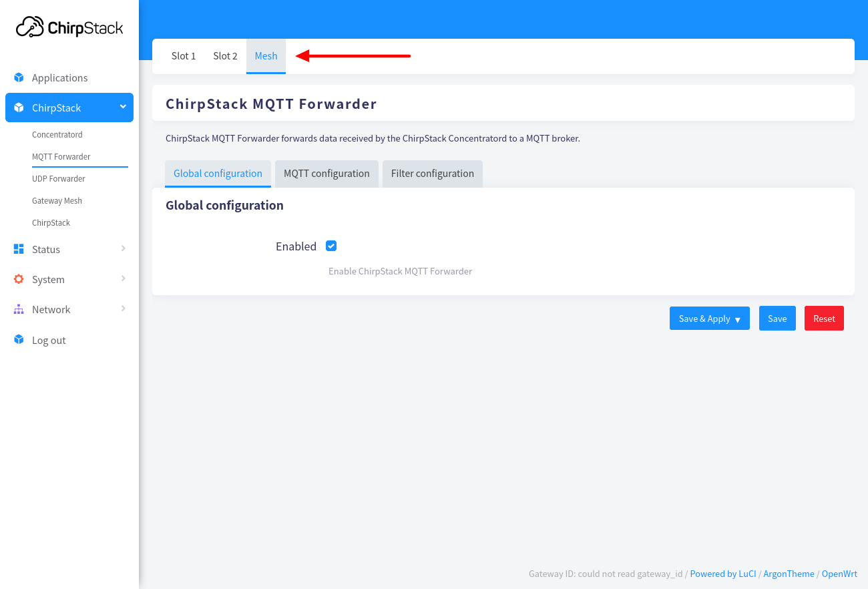Viewport: 868px width, 589px height.
Task: Click the Status grid icon
Action: [19, 249]
